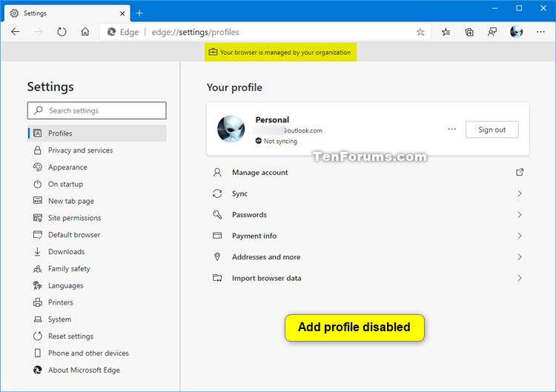
Task: Click the Import browser data folder icon
Action: coord(217,278)
